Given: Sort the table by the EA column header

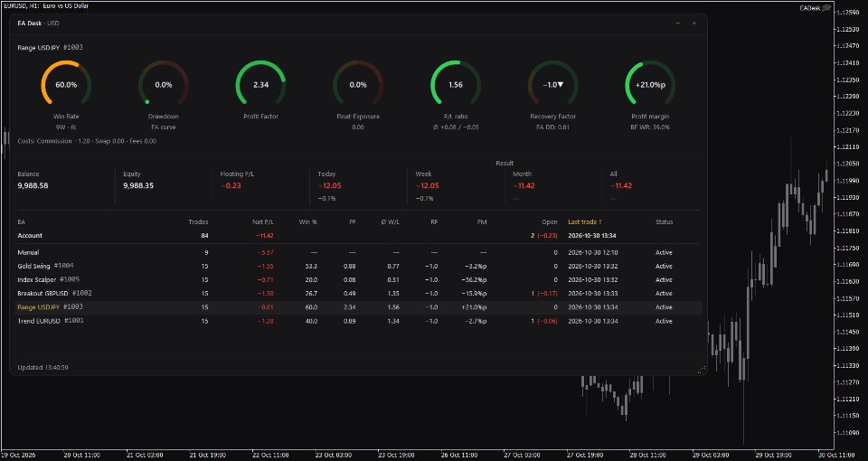Looking at the screenshot, I should coord(21,222).
